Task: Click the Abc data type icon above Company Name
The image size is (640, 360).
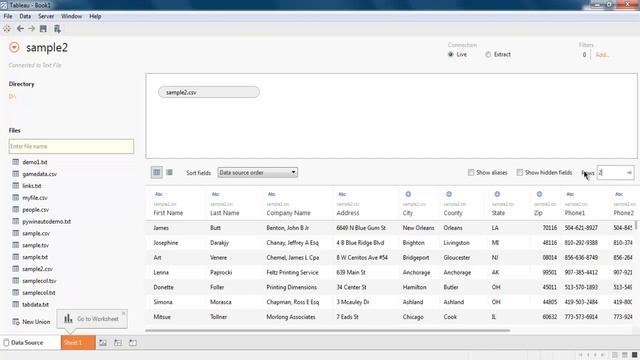Action: pyautogui.click(x=271, y=194)
